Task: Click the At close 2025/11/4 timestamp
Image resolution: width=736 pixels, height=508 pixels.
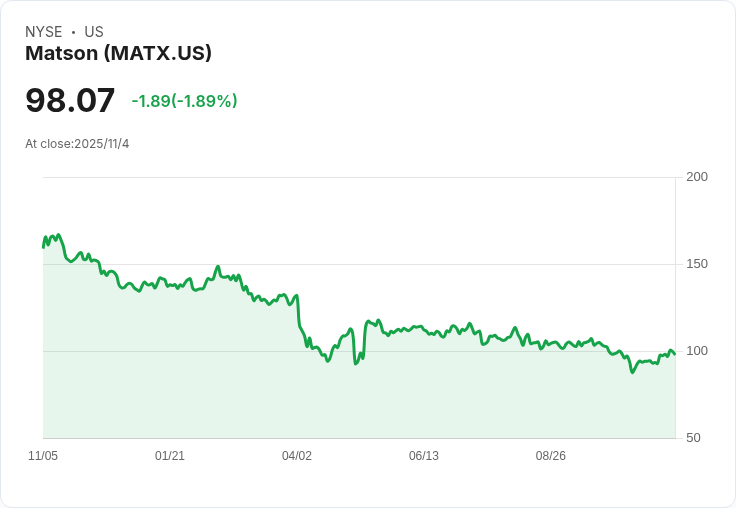Action: click(x=77, y=144)
